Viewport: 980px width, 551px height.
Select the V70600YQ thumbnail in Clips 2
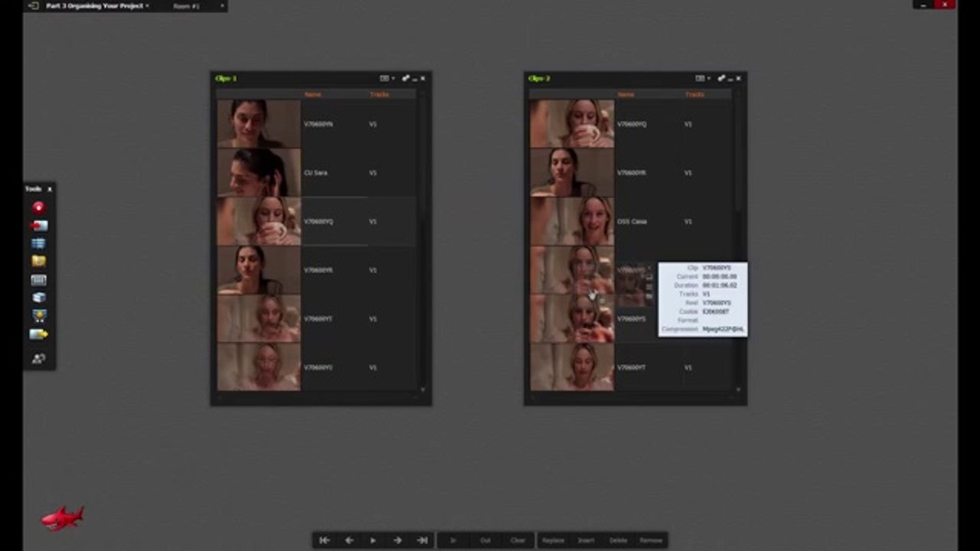(572, 123)
